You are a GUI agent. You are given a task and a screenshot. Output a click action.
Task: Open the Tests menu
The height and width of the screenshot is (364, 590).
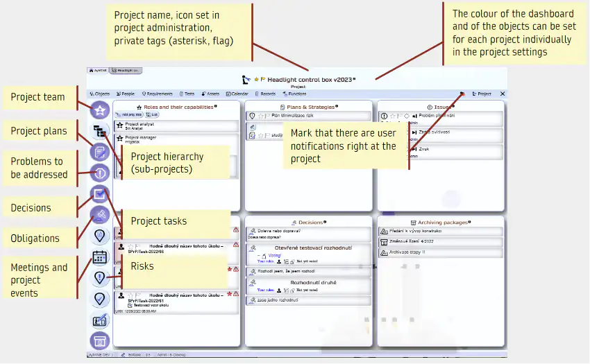coord(187,94)
